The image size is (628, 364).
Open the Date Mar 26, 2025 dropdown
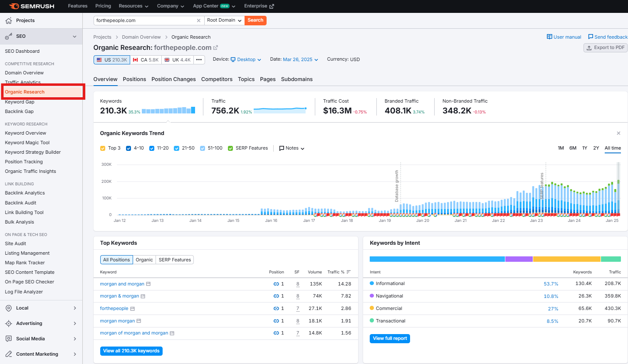point(300,60)
